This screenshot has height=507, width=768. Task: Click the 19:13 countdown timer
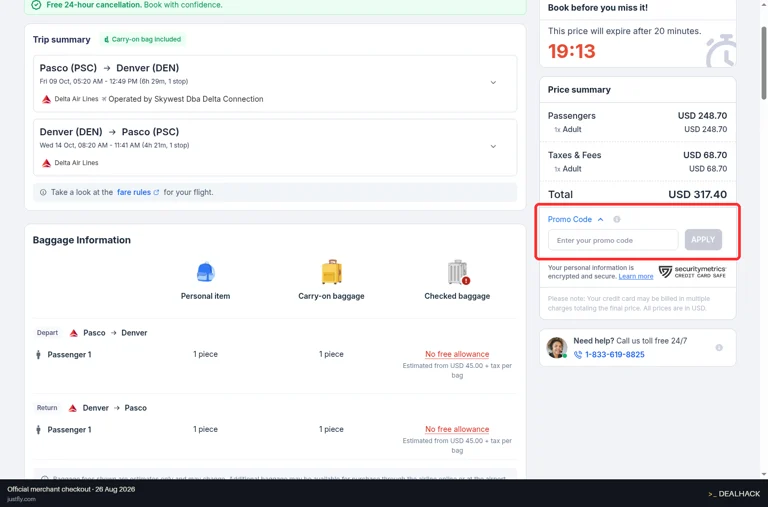572,51
